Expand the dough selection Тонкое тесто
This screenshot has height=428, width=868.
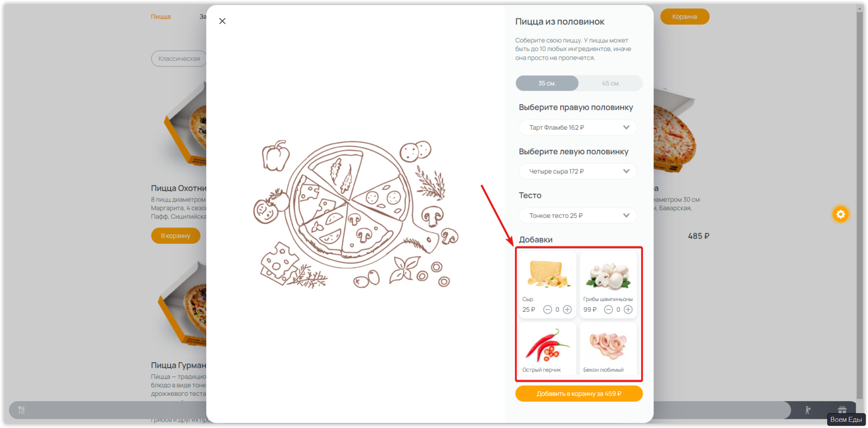click(x=578, y=216)
